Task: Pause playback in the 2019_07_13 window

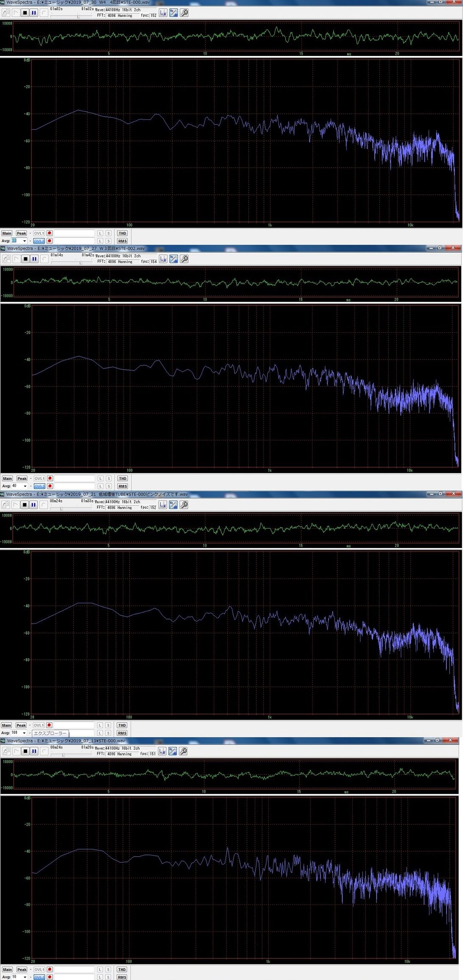Action: pos(34,751)
